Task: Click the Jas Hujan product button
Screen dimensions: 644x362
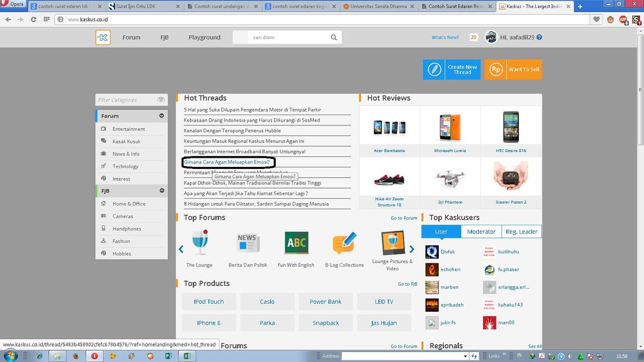Action: click(384, 323)
